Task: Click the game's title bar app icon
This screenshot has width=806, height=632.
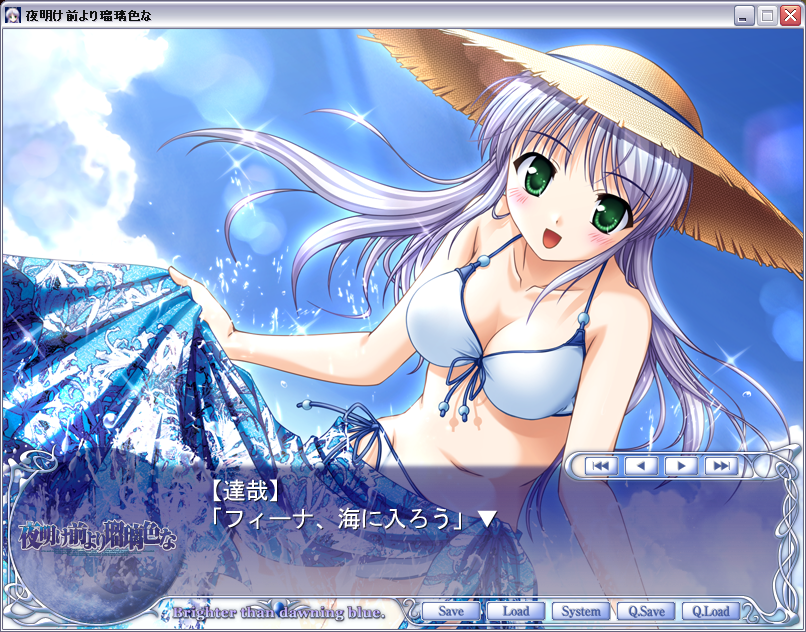Action: [12, 15]
